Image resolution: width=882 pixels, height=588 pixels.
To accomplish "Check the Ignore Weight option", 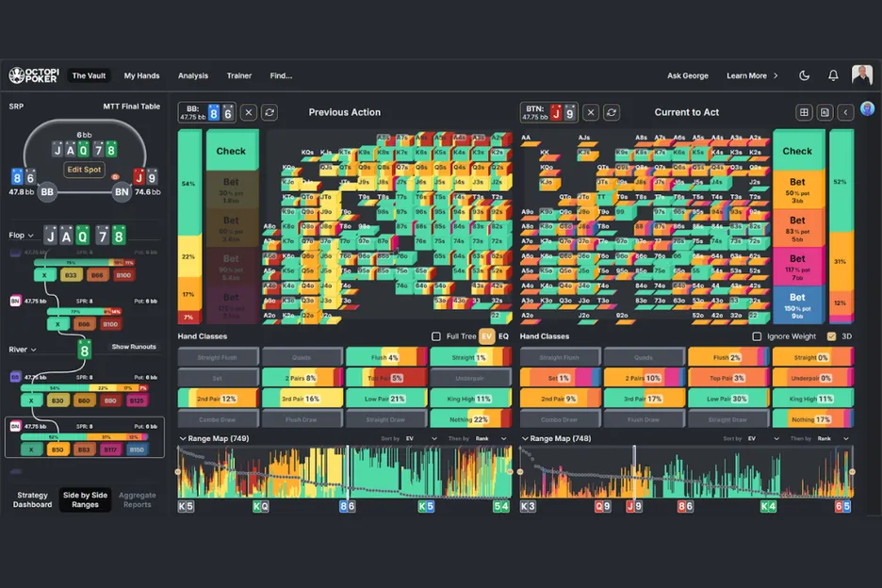I will point(757,336).
